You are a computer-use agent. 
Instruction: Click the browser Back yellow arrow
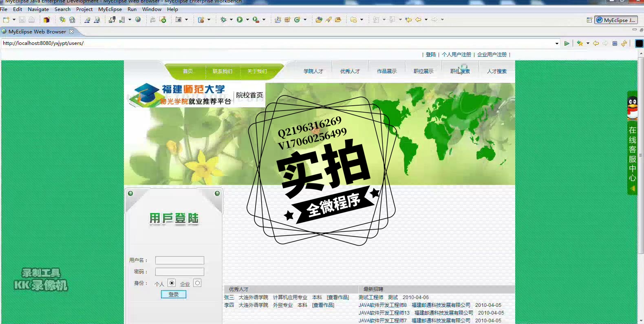tap(596, 43)
